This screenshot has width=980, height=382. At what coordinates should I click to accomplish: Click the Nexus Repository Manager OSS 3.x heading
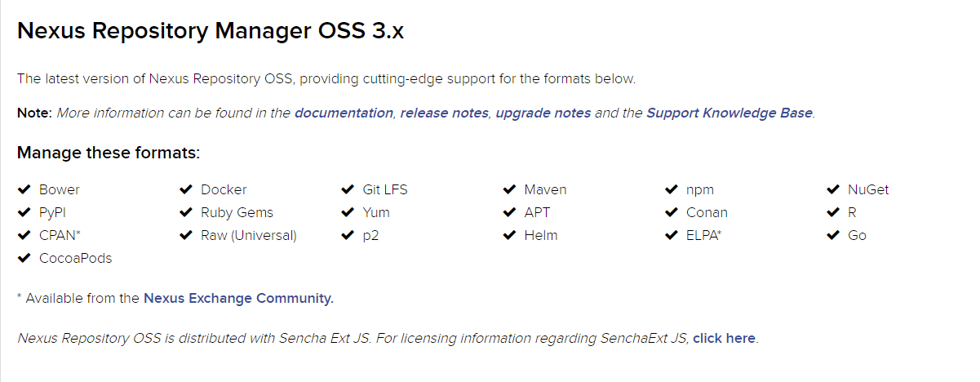pyautogui.click(x=211, y=31)
